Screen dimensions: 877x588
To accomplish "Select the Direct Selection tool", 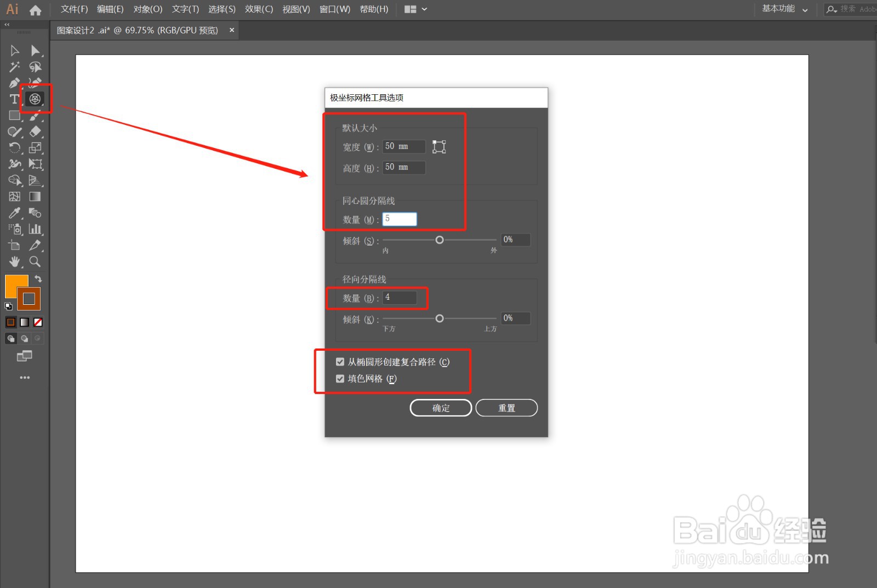I will point(35,50).
